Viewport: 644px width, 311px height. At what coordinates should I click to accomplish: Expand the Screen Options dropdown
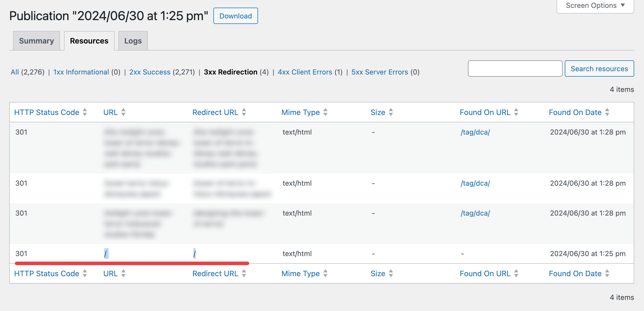(595, 5)
